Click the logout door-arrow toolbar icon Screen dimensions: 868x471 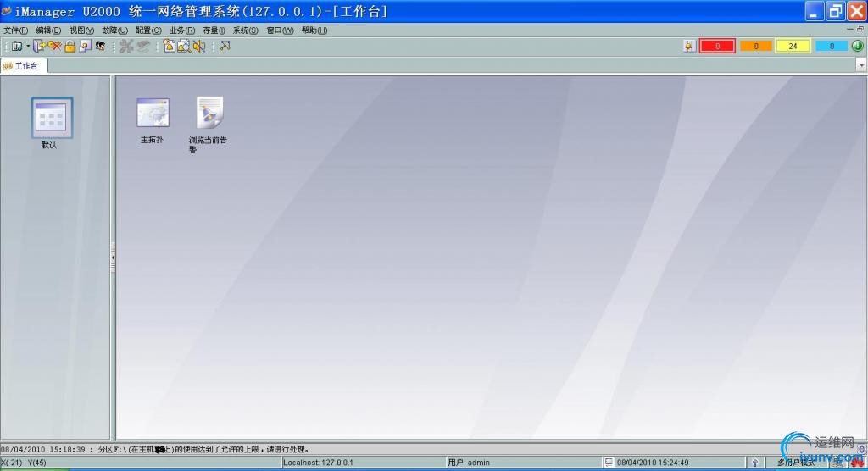click(x=39, y=47)
